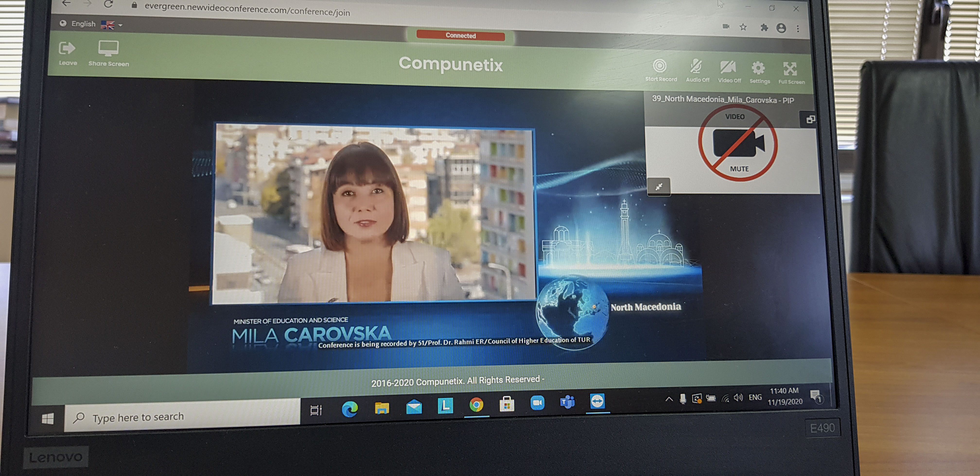Click the address bar URL
The width and height of the screenshot is (980, 476).
[x=247, y=9]
